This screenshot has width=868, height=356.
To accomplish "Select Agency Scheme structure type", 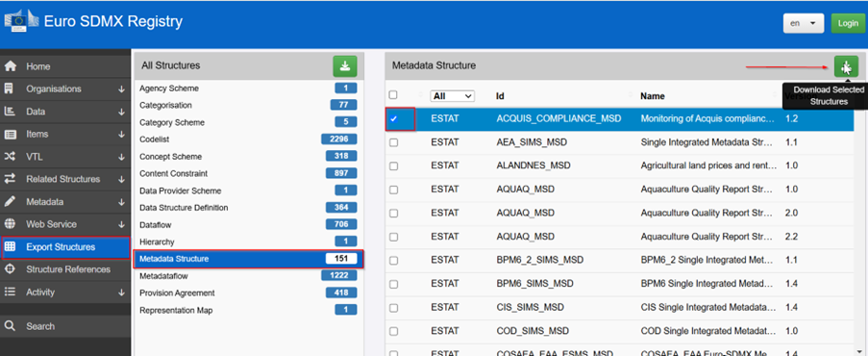I will (248, 89).
